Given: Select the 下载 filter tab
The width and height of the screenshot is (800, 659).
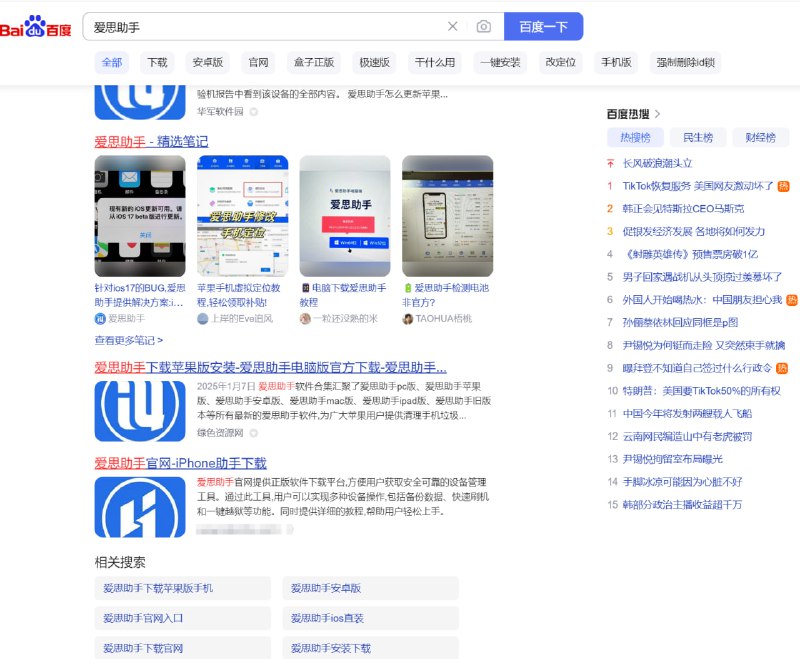Looking at the screenshot, I should point(157,63).
